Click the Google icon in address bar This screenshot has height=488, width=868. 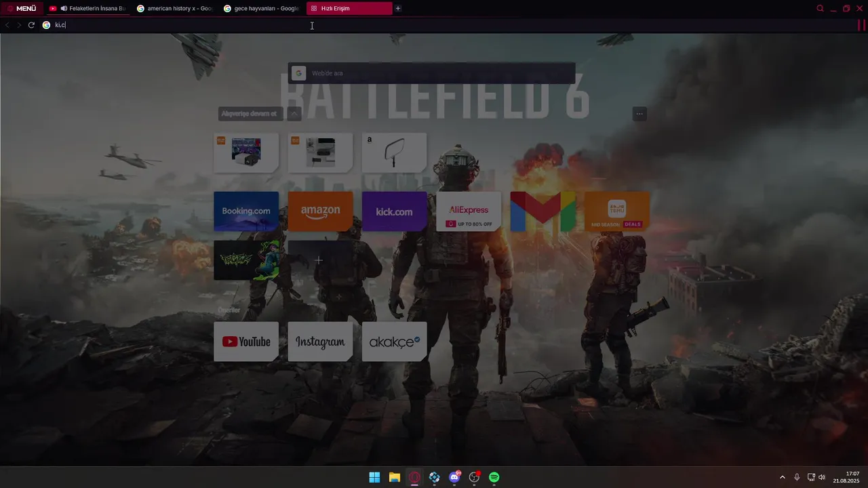click(x=46, y=25)
